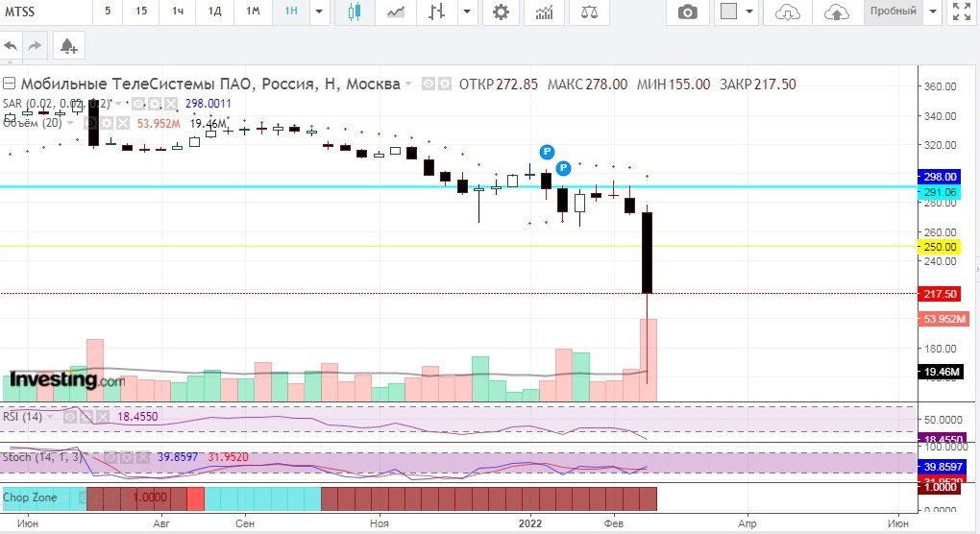Click the SAR (0.02, 0.02, 0.2) label
This screenshot has width=980, height=534.
pos(57,104)
